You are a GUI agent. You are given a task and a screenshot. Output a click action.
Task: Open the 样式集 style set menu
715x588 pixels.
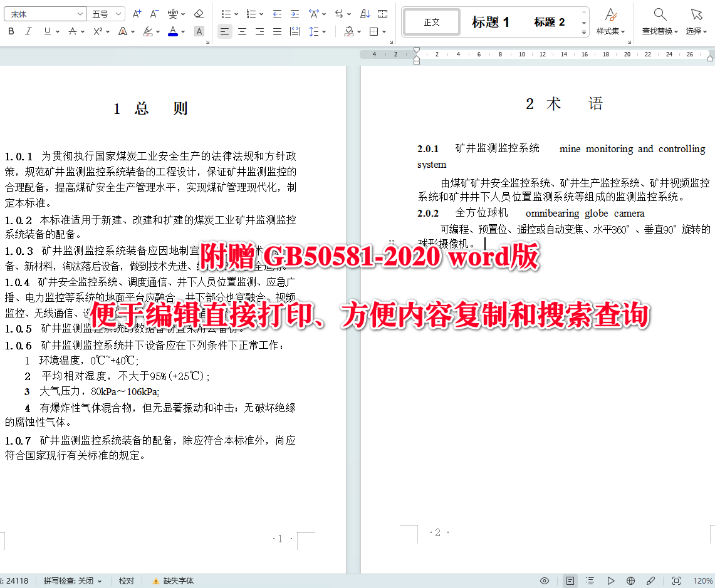pyautogui.click(x=610, y=21)
